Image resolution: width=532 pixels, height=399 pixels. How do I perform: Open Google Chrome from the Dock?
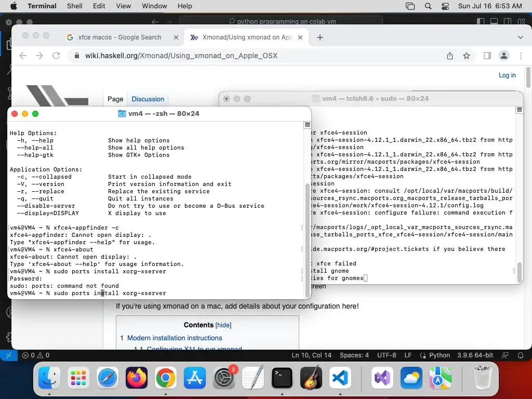[x=166, y=378]
